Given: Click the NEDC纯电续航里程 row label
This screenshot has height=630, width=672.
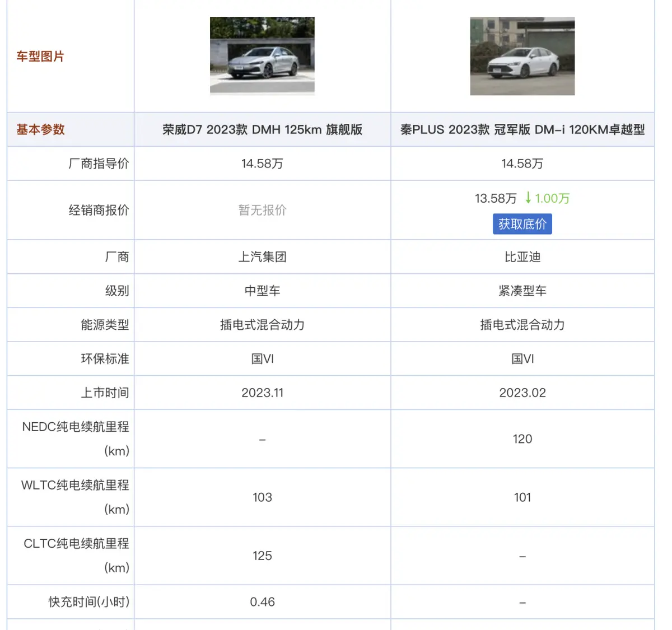Looking at the screenshot, I should [76, 438].
